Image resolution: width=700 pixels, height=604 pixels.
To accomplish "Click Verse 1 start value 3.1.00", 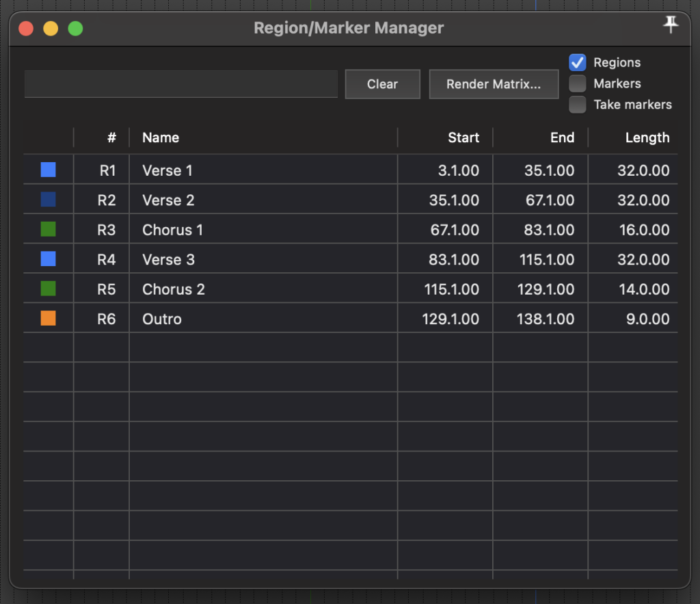I will [459, 170].
